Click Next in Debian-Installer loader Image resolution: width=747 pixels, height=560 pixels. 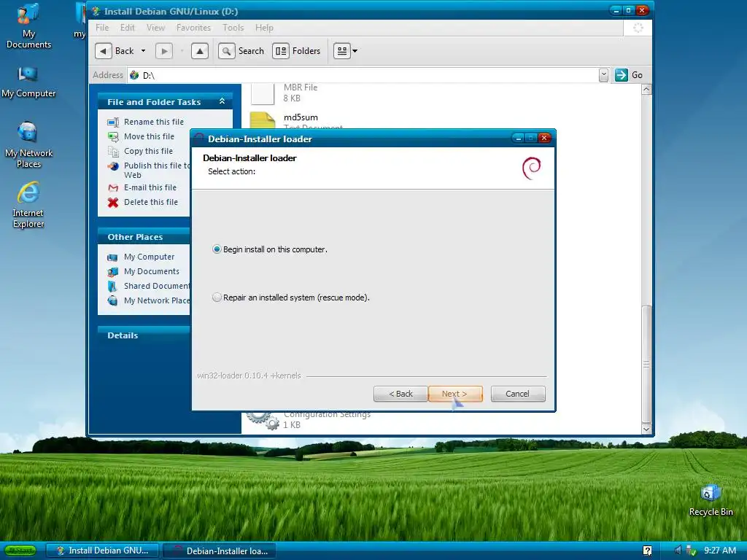pos(455,394)
